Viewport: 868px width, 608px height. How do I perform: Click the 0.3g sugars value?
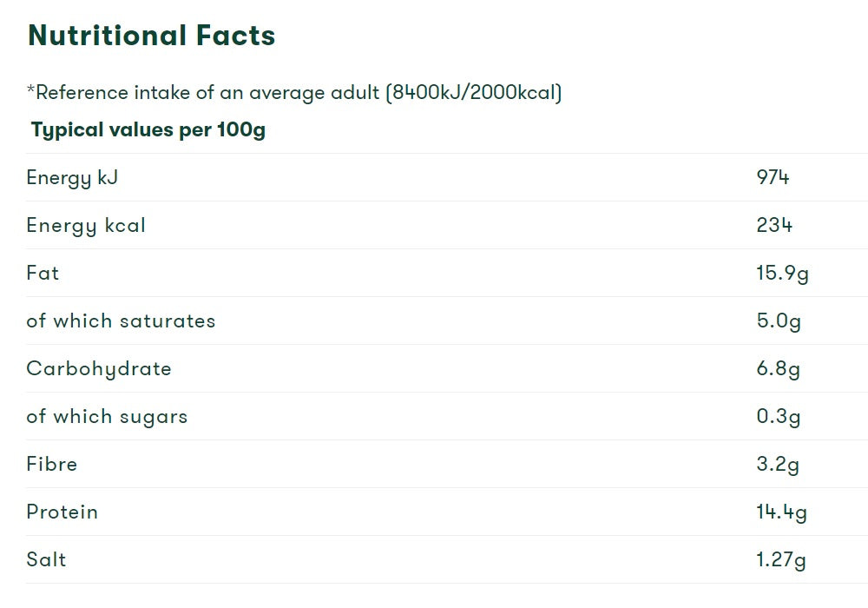click(x=779, y=416)
